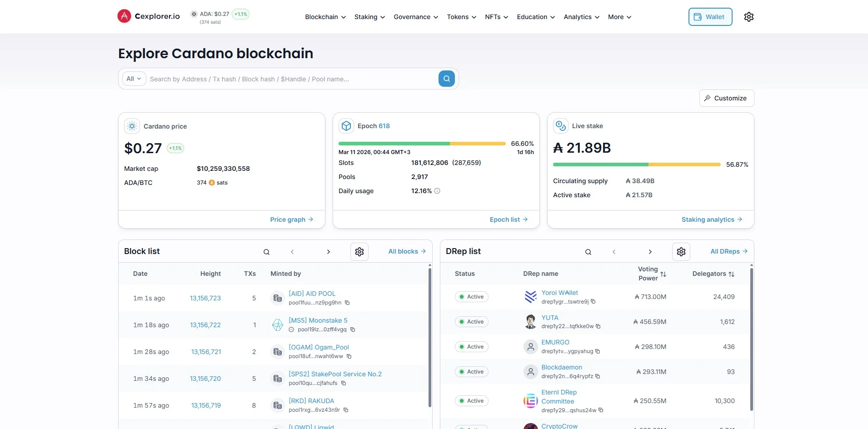868x429 pixels.
Task: Expand the Tokens menu
Action: 462,17
